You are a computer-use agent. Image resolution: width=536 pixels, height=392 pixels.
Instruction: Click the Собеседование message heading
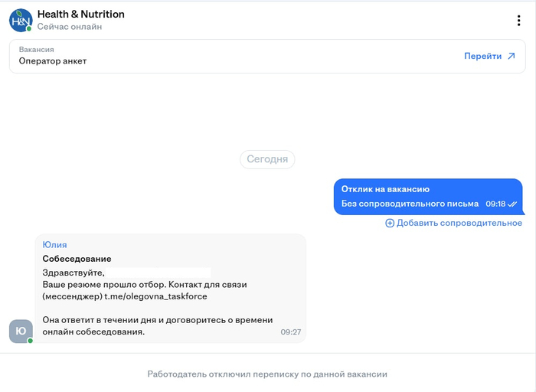point(77,259)
